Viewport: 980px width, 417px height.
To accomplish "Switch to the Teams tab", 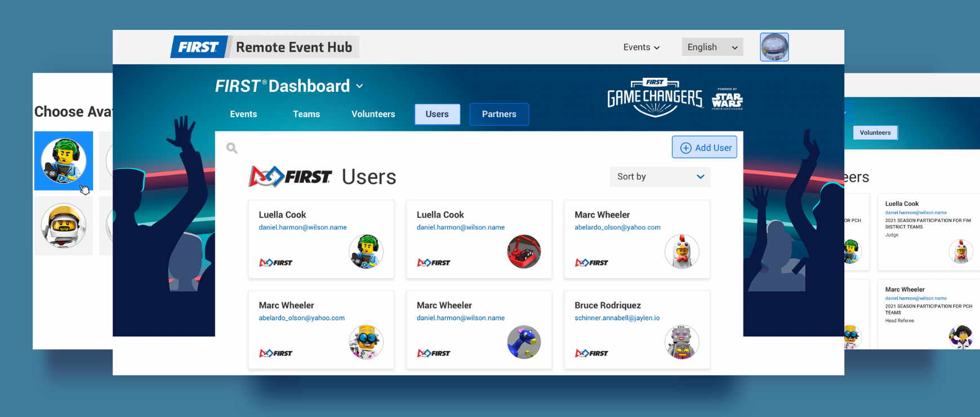I will (306, 114).
